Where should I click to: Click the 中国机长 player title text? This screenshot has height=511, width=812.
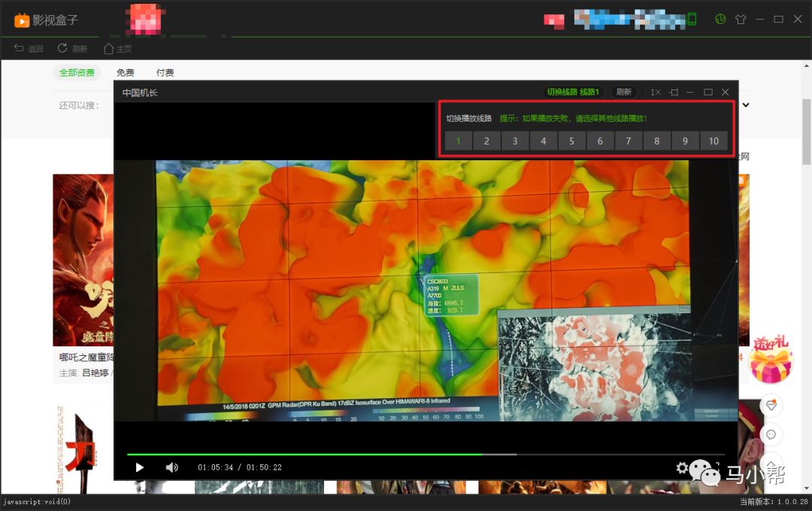[x=140, y=93]
